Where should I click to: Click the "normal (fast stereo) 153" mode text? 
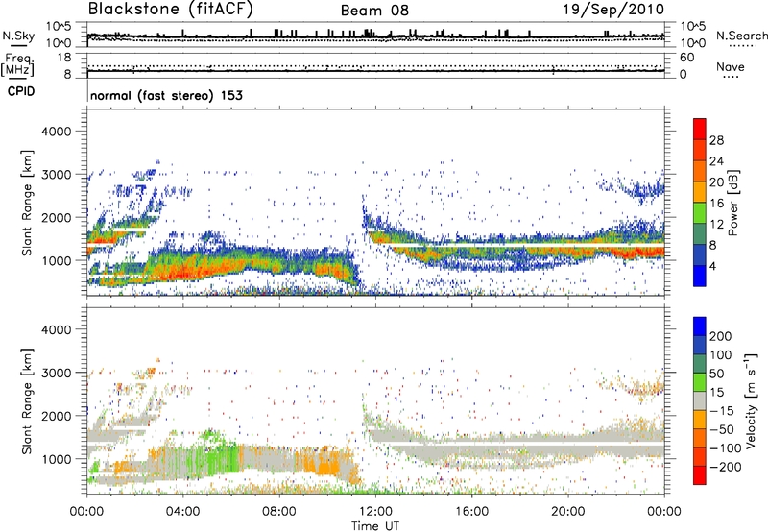166,96
